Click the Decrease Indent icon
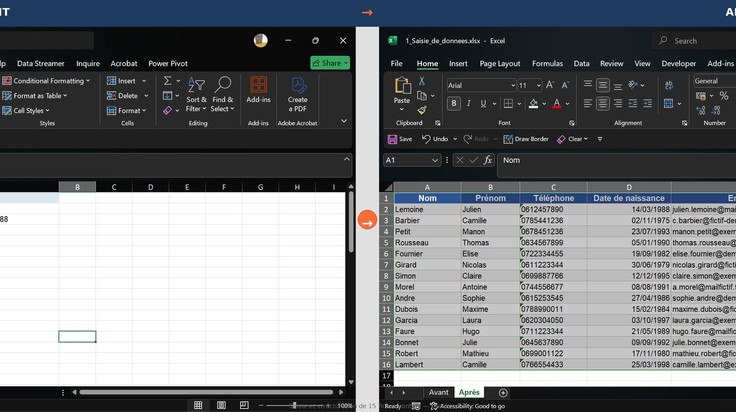Image resolution: width=736 pixels, height=412 pixels. click(x=633, y=103)
